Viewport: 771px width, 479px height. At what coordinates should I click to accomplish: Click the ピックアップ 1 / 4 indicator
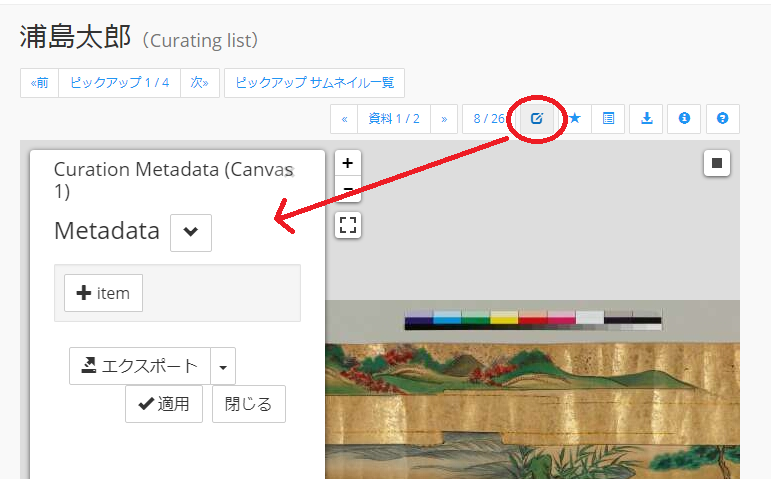(119, 83)
